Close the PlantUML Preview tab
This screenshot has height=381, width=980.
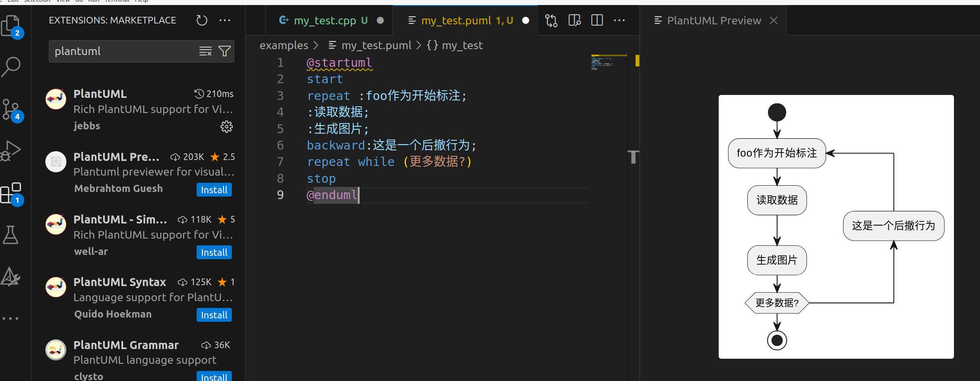pyautogui.click(x=774, y=20)
